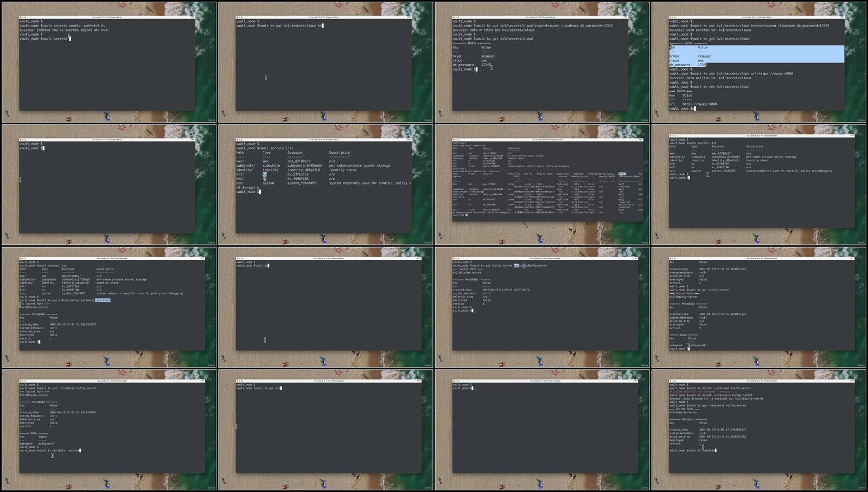Open the frame with 'vault kv put kv1/secrets/cloud br' being typed

click(x=325, y=62)
